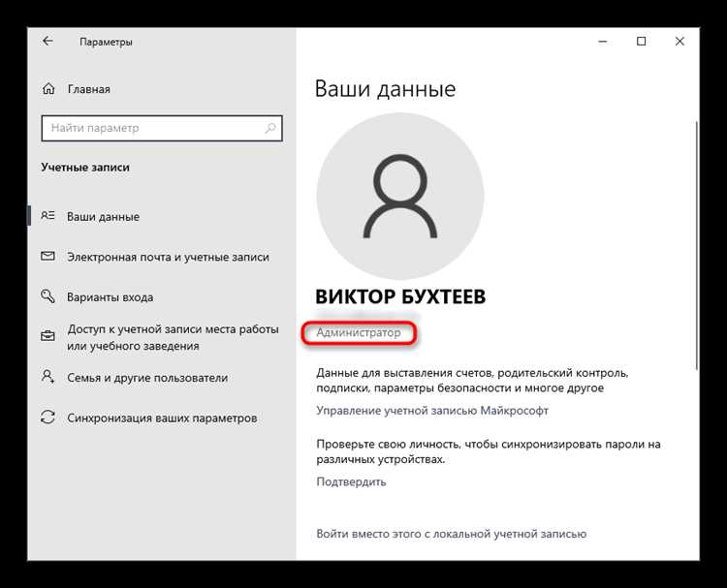Choose the key icon for sign-in options

click(x=47, y=296)
